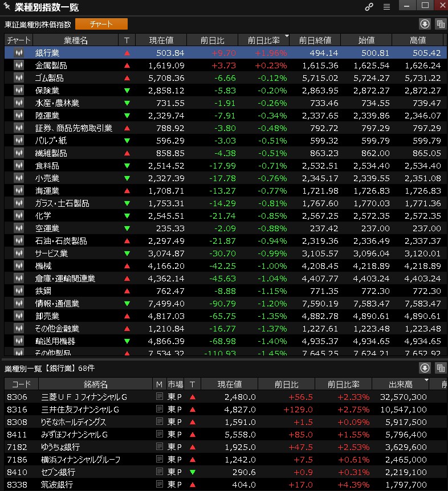The width and height of the screenshot is (448, 491).
Task: Open chart icon for 石油・石炭製品 row
Action: [x=19, y=240]
